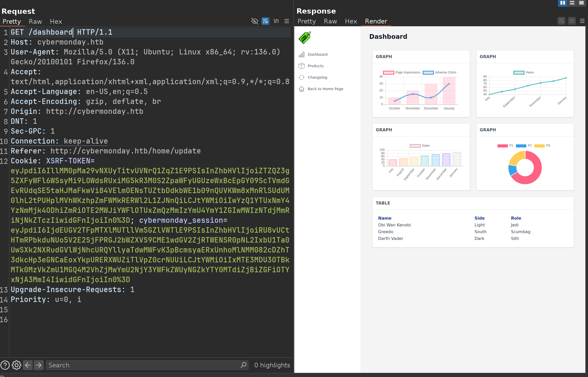Go to previous search match arrow
Image resolution: width=588 pixels, height=377 pixels.
(x=28, y=365)
